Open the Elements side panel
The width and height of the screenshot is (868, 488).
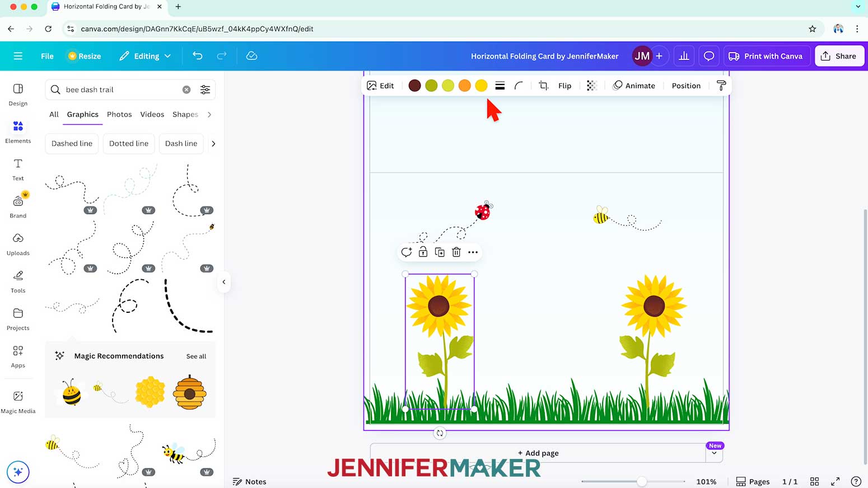(18, 132)
